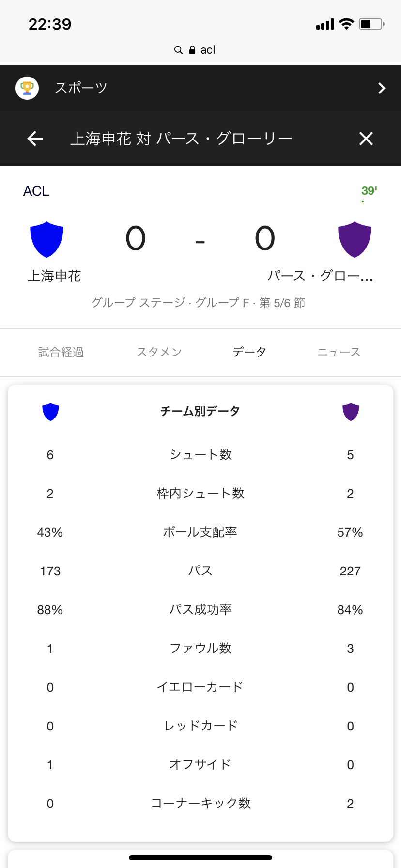
Task: Tap the search magnifier in address bar
Action: (x=178, y=50)
